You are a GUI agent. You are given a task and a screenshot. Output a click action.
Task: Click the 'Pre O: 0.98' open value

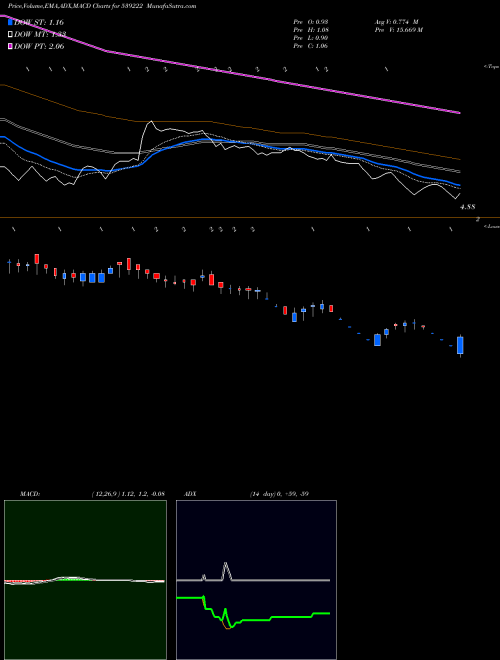pos(311,22)
